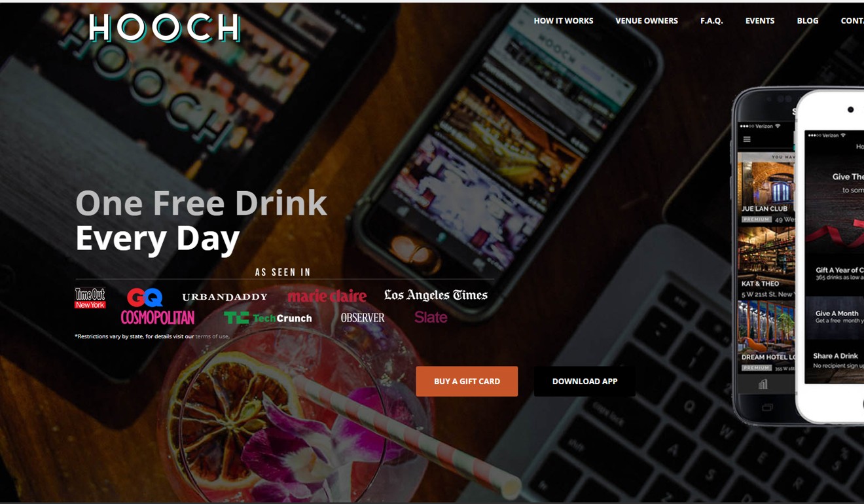The width and height of the screenshot is (864, 504).
Task: Follow the terms of use link
Action: coord(212,336)
